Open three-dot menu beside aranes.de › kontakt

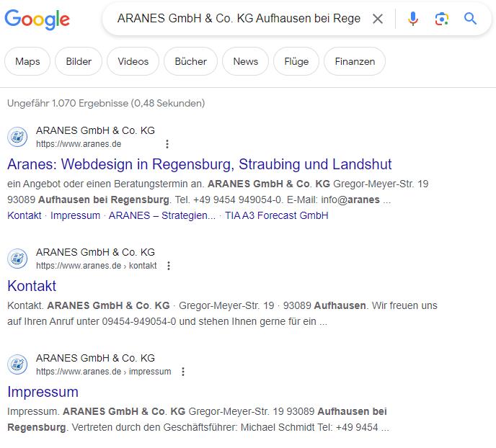[x=169, y=266]
